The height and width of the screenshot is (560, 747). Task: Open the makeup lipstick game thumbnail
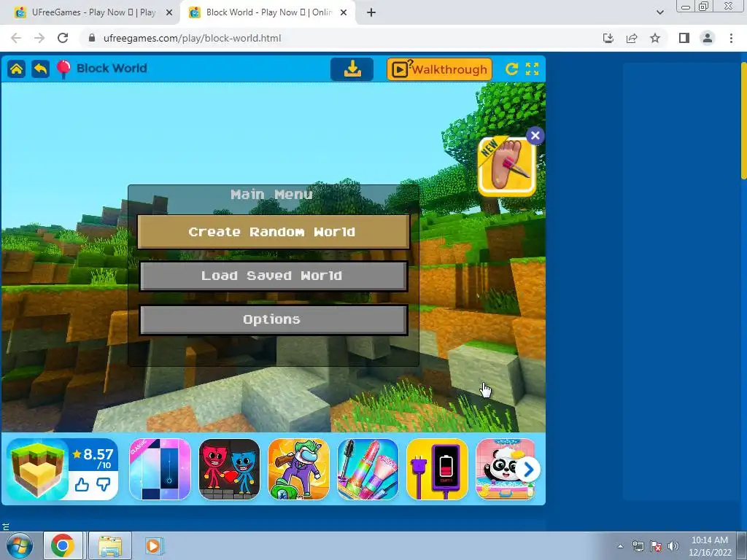pyautogui.click(x=368, y=470)
